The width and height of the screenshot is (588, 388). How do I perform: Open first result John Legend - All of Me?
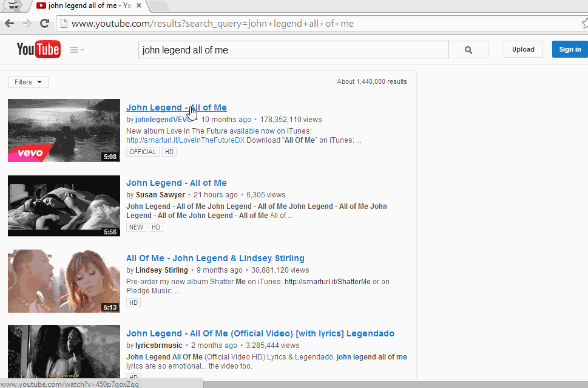click(x=176, y=107)
